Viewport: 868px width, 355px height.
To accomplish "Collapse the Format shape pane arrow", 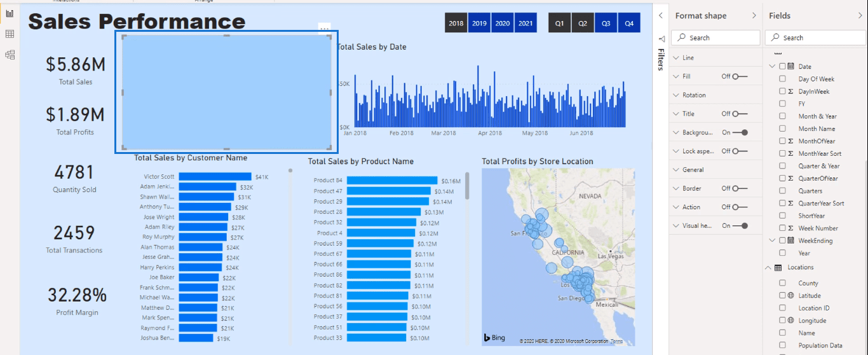I will 754,15.
